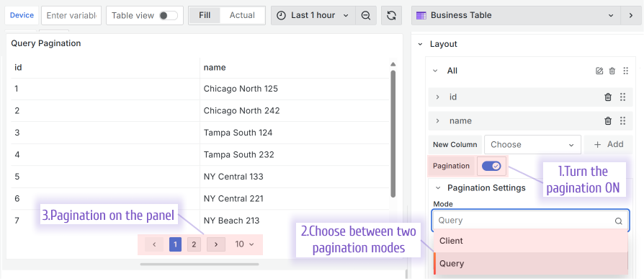
Task: Collapse Pagination Settings section
Action: point(438,187)
